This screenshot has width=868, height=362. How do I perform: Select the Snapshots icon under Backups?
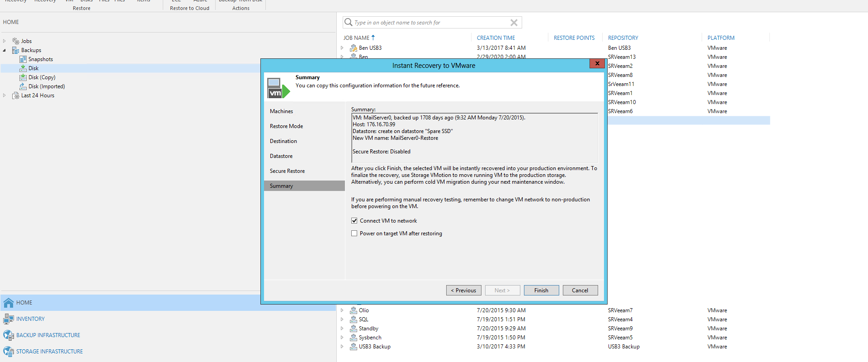23,59
